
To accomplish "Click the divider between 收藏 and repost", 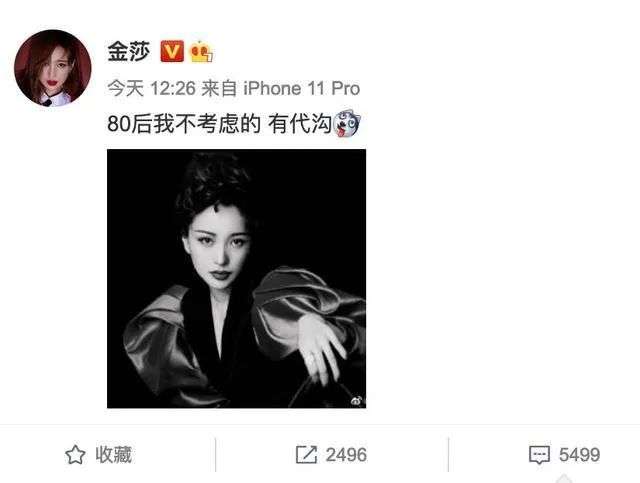I will pyautogui.click(x=216, y=454).
